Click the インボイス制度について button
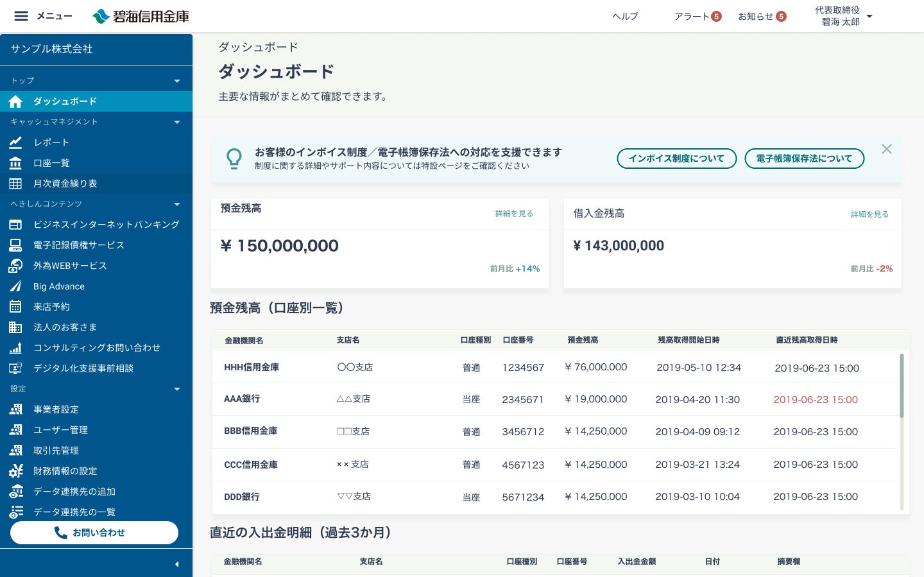924x577 pixels. pos(676,159)
